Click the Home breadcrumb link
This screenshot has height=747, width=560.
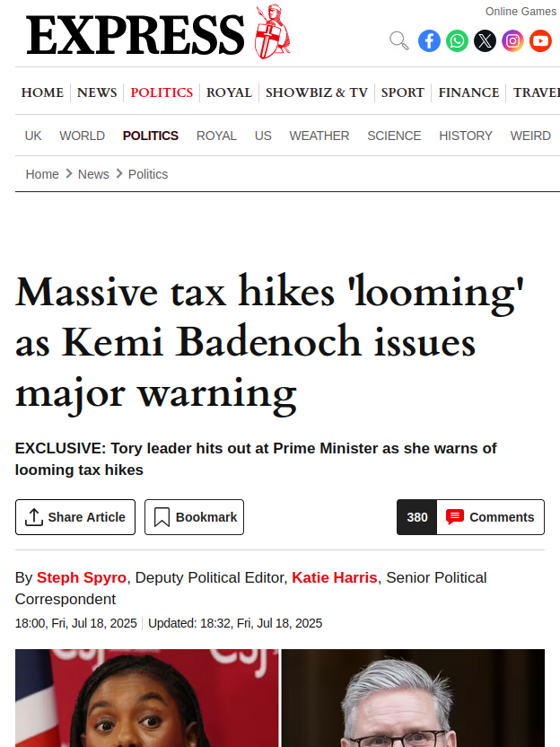[42, 174]
